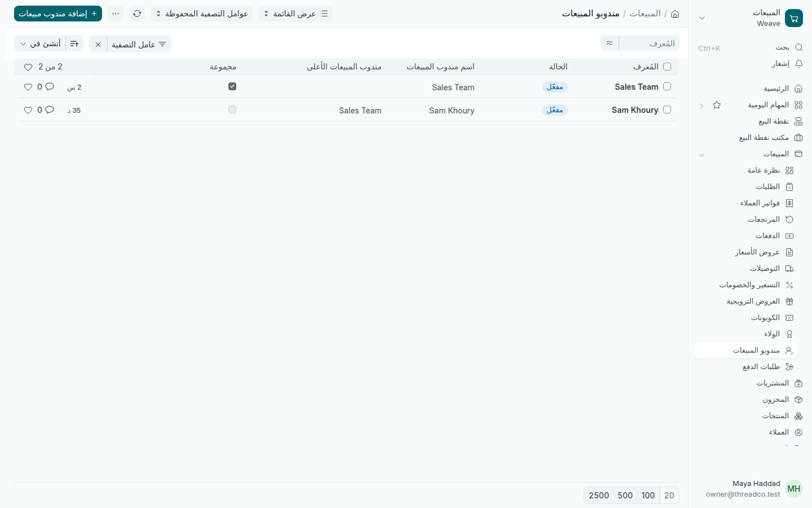The height and width of the screenshot is (508, 812).
Task: Refresh the sales representatives list
Action: click(137, 14)
